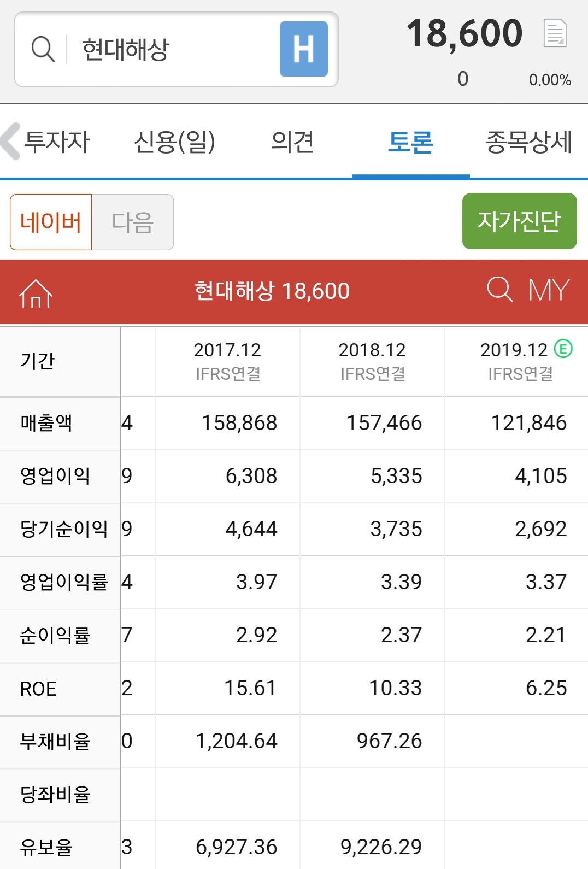Tap the 당좌비율 row label

click(x=55, y=795)
